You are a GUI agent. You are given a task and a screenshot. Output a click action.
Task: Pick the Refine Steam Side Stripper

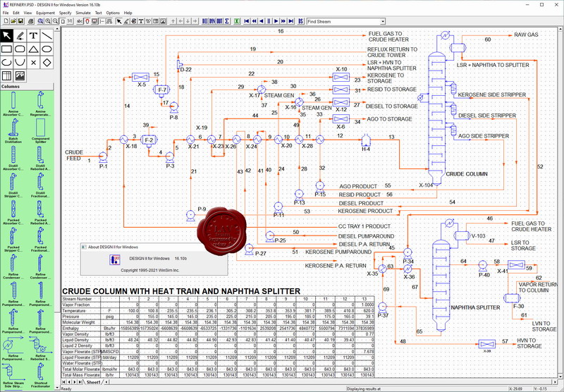(x=13, y=375)
